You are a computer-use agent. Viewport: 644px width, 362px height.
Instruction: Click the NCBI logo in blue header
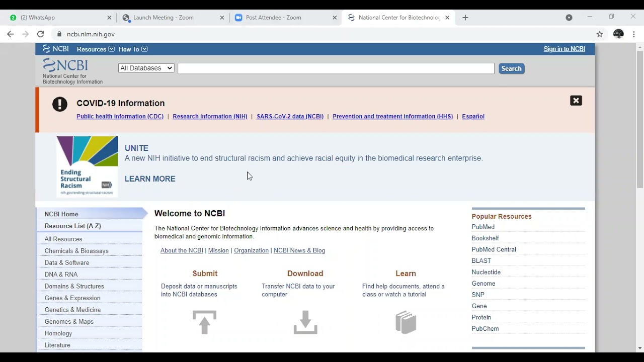(56, 49)
